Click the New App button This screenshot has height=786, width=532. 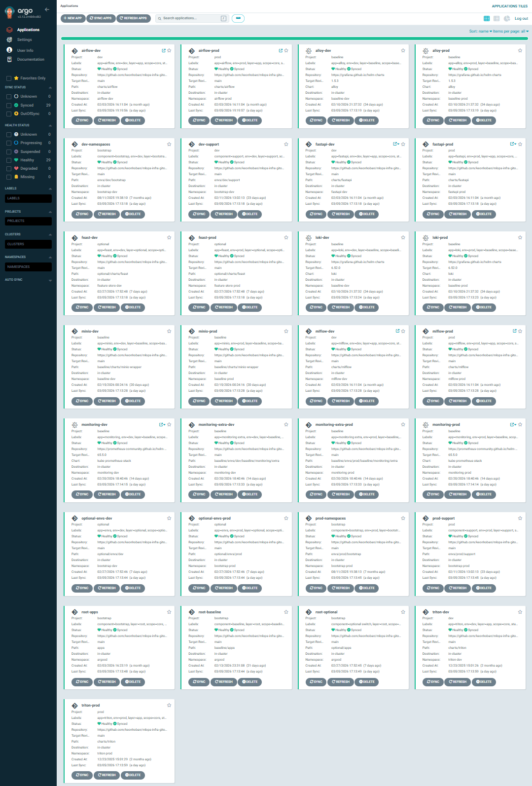pos(73,18)
